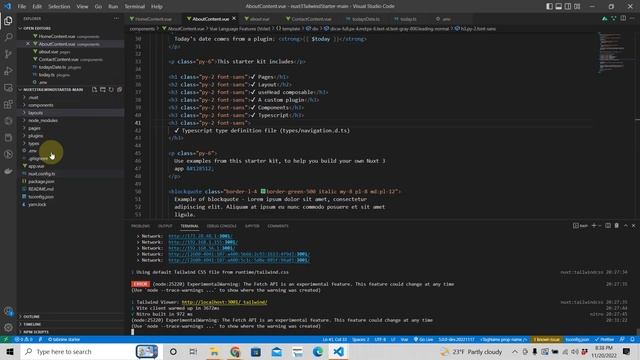Screen dimensions: 640x360
Task: Click New Folder icon in project header
Action: coord(103,89)
